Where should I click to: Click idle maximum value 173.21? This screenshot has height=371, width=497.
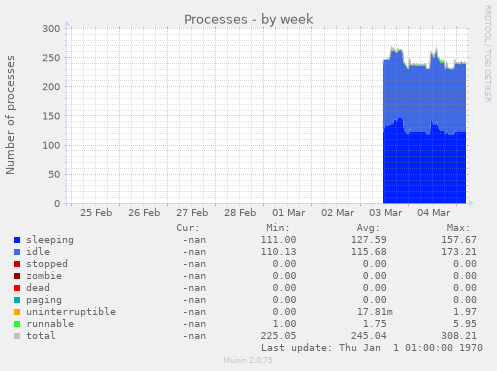tap(459, 252)
